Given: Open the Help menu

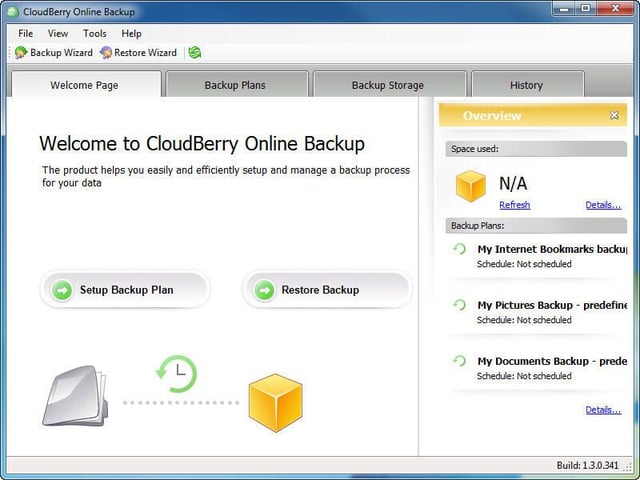Looking at the screenshot, I should (131, 33).
